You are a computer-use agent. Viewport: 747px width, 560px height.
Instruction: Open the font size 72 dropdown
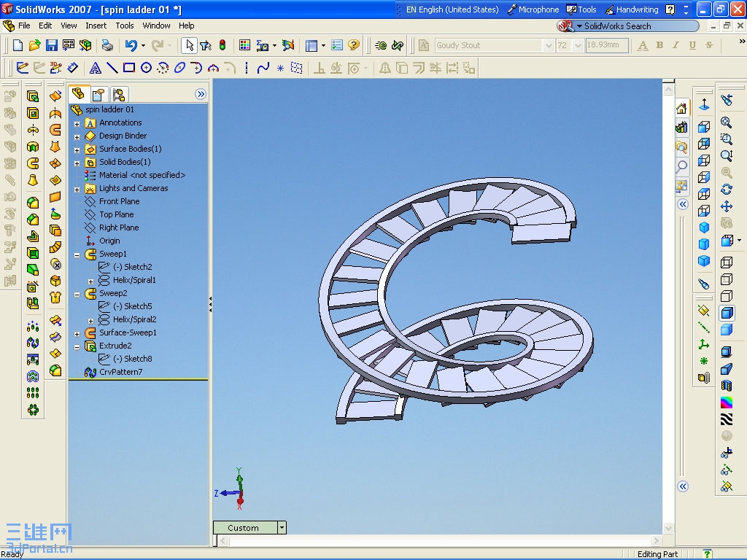coord(578,45)
